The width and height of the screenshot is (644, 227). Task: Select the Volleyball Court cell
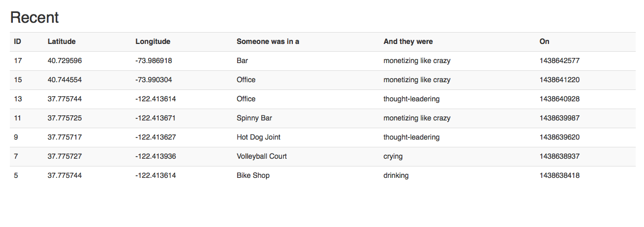tap(262, 156)
